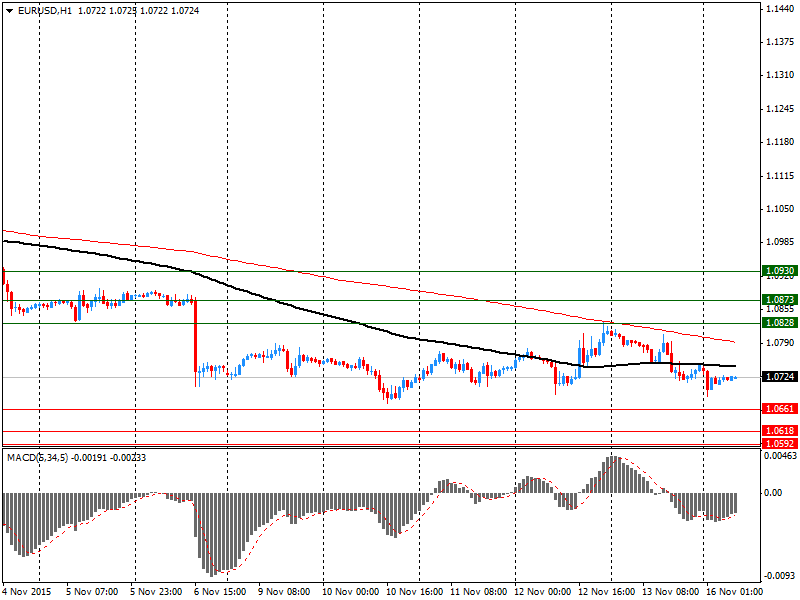Click the 1.1115 price scale value
This screenshot has height=600, width=800.
(781, 176)
